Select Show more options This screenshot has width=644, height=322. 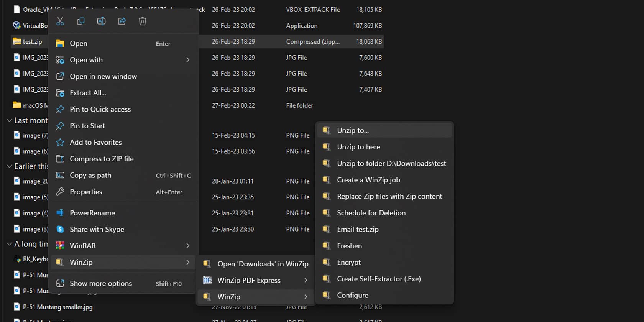point(123,283)
